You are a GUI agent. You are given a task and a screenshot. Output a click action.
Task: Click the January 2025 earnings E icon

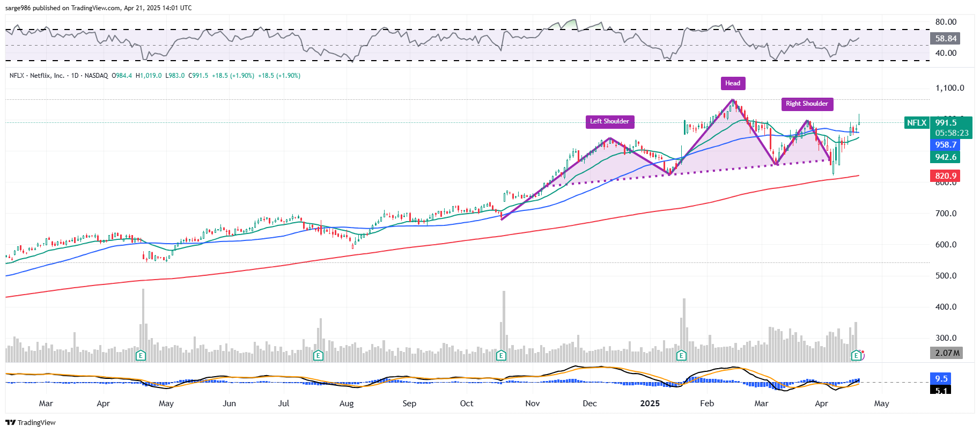tap(681, 355)
